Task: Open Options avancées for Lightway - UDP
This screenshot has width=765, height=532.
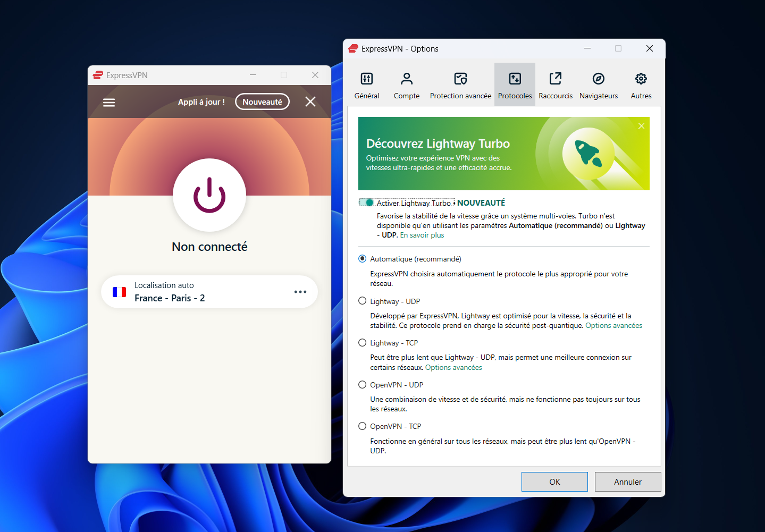Action: click(x=613, y=325)
